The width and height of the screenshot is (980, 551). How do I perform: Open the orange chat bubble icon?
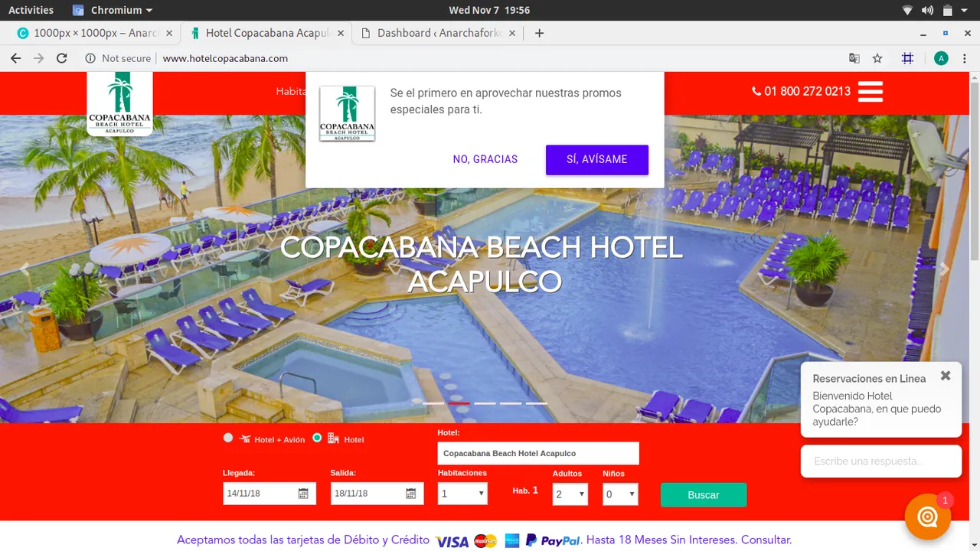pos(928,517)
